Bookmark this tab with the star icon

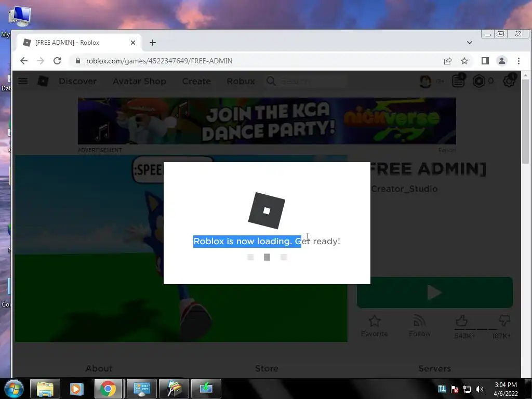(464, 61)
